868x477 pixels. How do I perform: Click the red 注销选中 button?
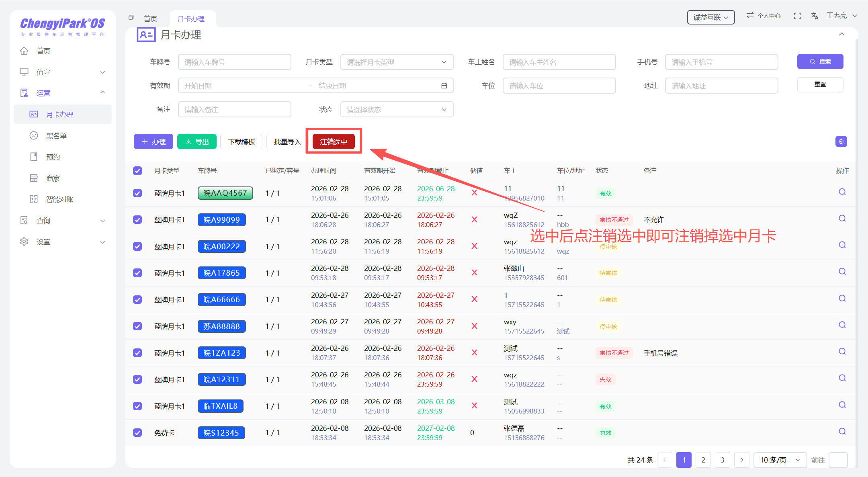click(334, 141)
